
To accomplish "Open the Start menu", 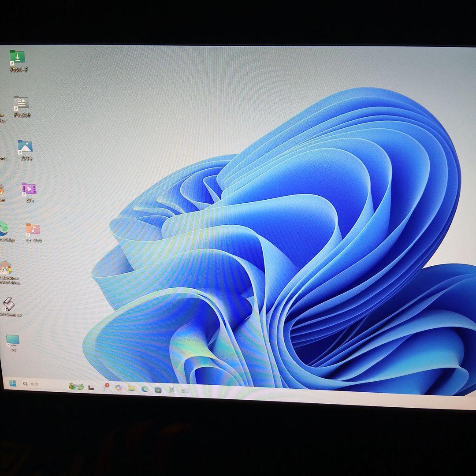I will point(13,383).
